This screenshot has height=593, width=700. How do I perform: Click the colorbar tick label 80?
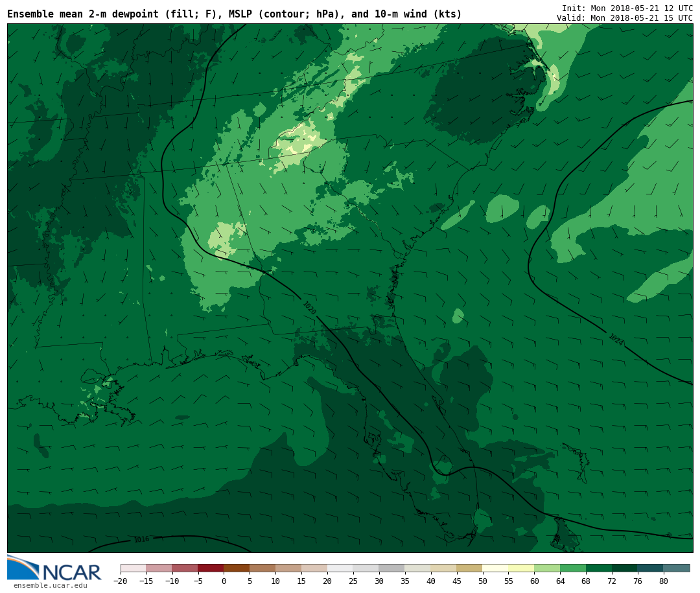coord(664,581)
